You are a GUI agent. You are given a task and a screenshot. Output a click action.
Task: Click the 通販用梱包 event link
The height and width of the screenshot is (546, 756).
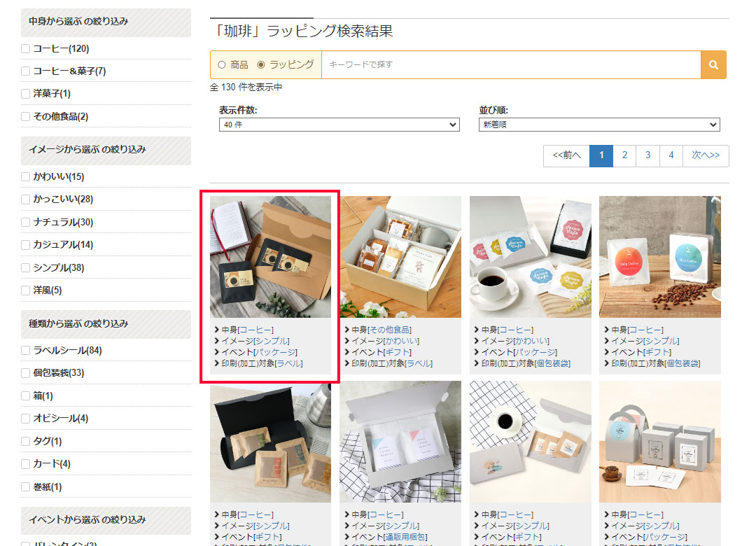405,538
